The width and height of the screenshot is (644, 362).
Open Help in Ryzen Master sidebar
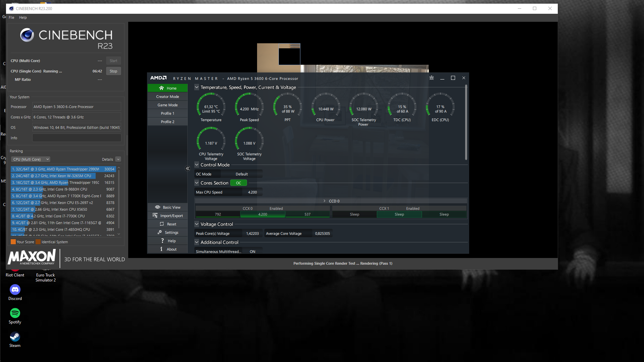point(167,241)
